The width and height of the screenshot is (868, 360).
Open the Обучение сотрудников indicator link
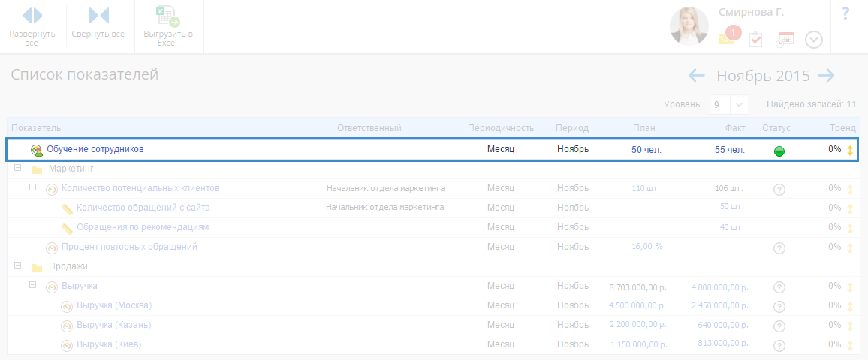pos(95,148)
